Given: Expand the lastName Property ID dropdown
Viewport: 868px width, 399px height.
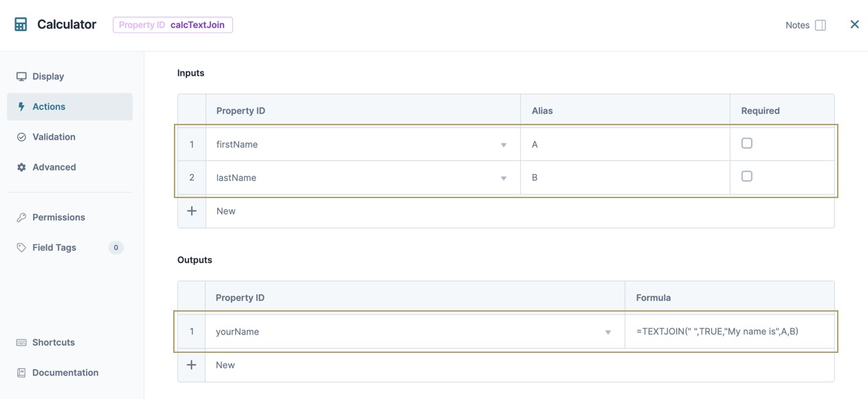Looking at the screenshot, I should click(x=504, y=178).
